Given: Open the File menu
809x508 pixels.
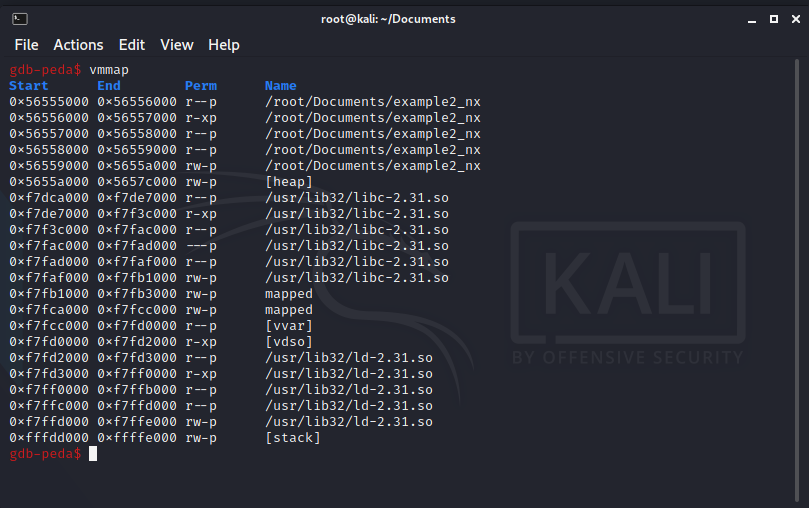Looking at the screenshot, I should (x=26, y=45).
